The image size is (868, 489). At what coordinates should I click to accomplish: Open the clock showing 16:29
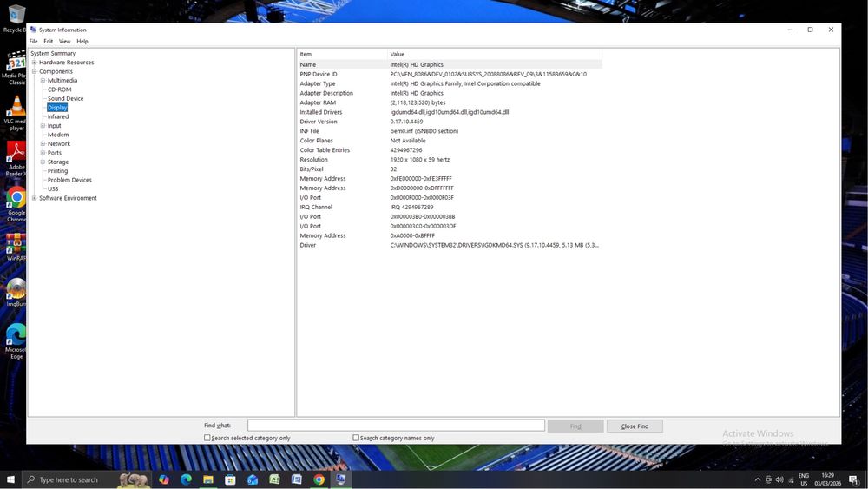pos(827,479)
